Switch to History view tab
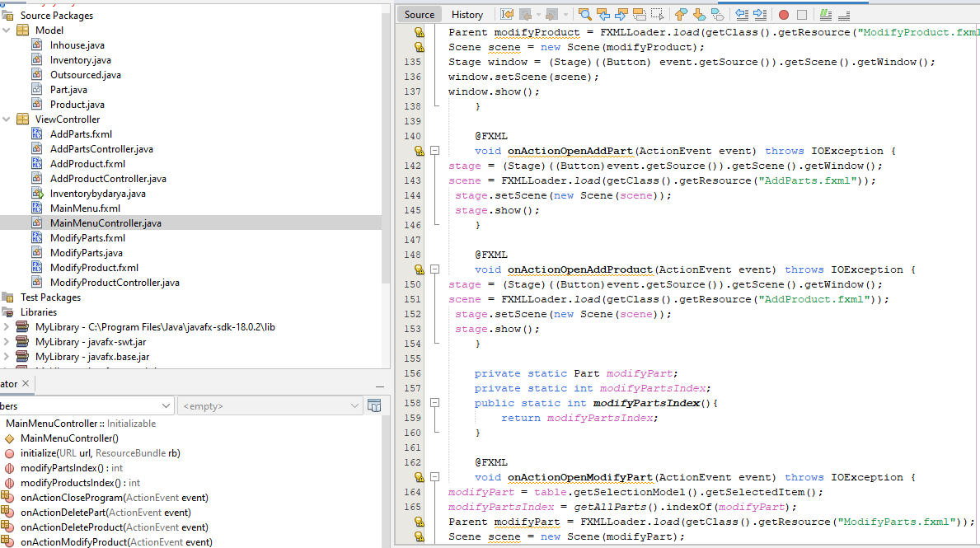 pyautogui.click(x=467, y=14)
